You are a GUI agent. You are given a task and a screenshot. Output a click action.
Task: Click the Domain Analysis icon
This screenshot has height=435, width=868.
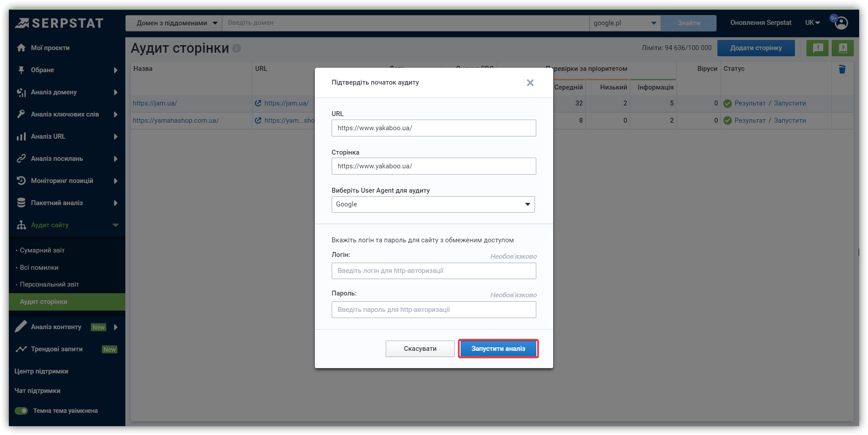(x=21, y=92)
